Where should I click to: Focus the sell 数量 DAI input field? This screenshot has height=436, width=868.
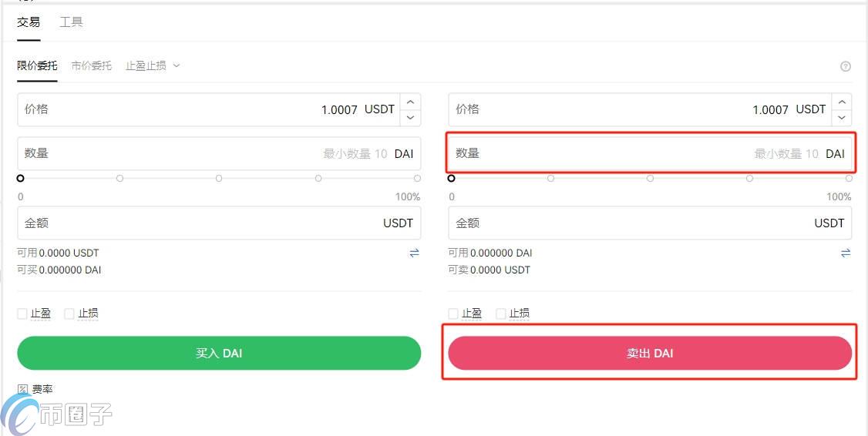650,153
